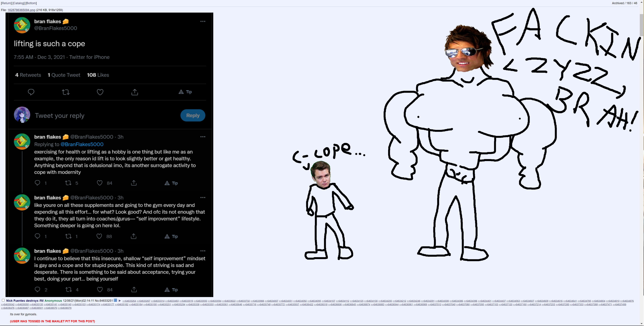Viewport: 644px width, 326px height.
Task: Click into the Tweet your reply field
Action: pyautogui.click(x=100, y=116)
